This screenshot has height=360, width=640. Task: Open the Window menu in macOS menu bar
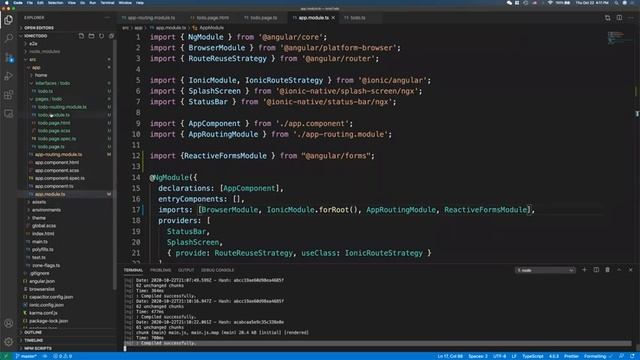pos(125,3)
